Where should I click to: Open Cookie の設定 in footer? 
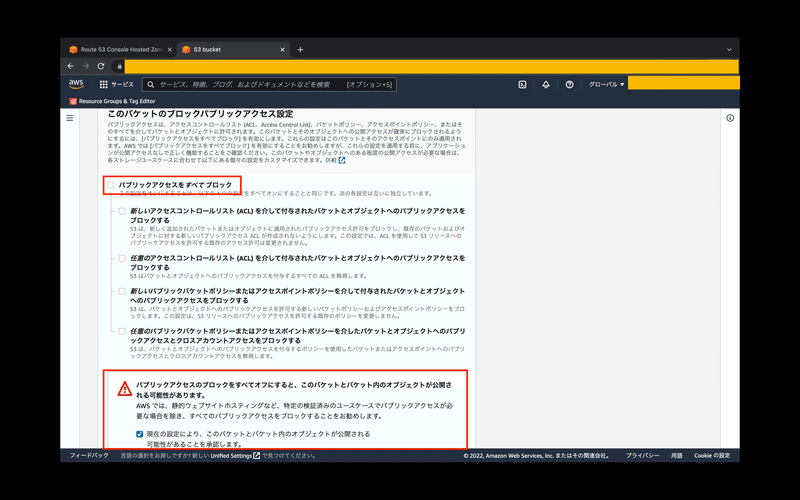click(712, 456)
